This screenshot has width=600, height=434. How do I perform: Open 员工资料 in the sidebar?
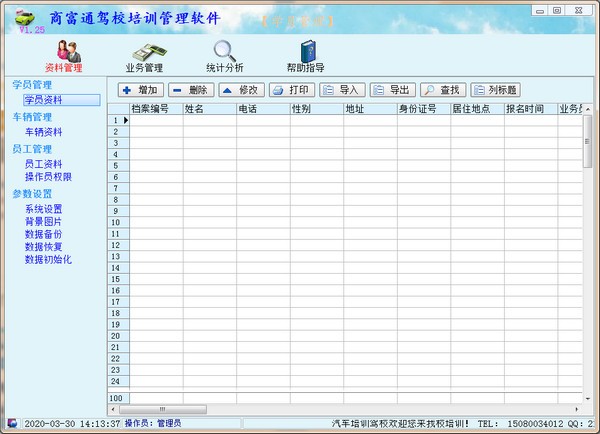pyautogui.click(x=43, y=164)
